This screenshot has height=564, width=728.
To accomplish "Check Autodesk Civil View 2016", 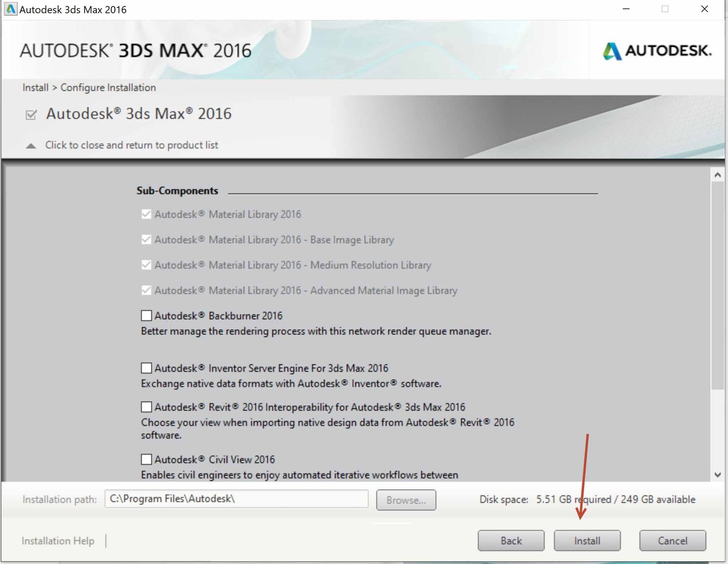I will (x=146, y=459).
